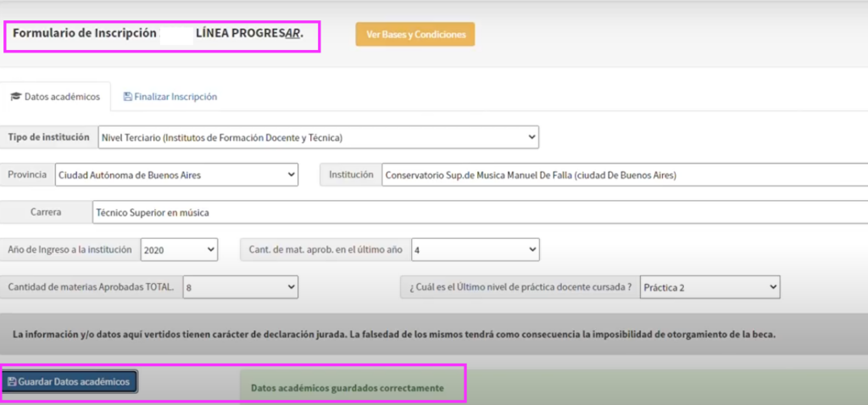Save with Guardar Datos académicos button
The image size is (868, 405).
(69, 382)
